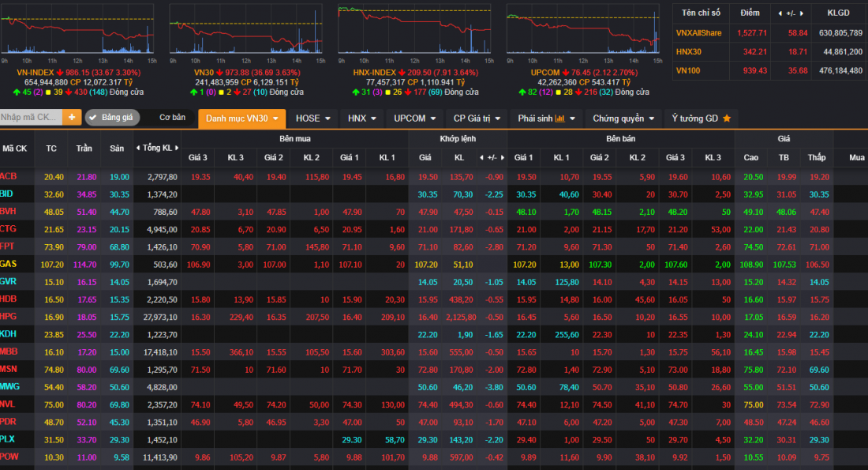Click the HNX30 index row name

(x=689, y=51)
